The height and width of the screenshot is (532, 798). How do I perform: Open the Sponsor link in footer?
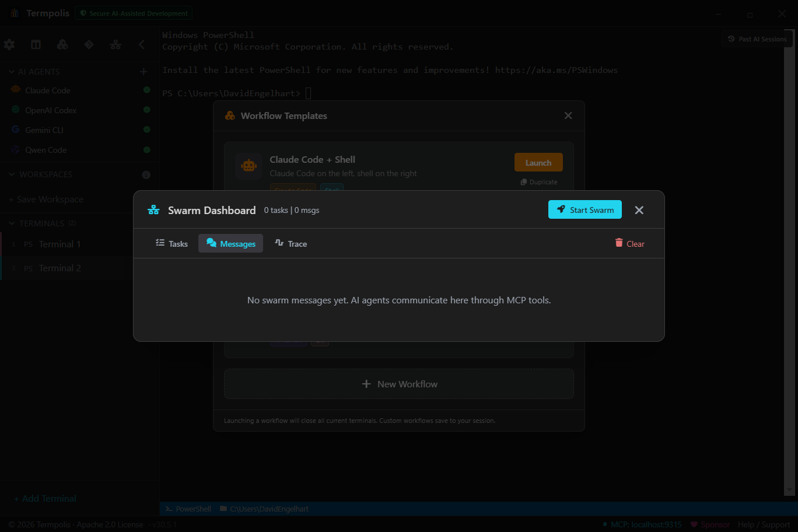point(710,524)
